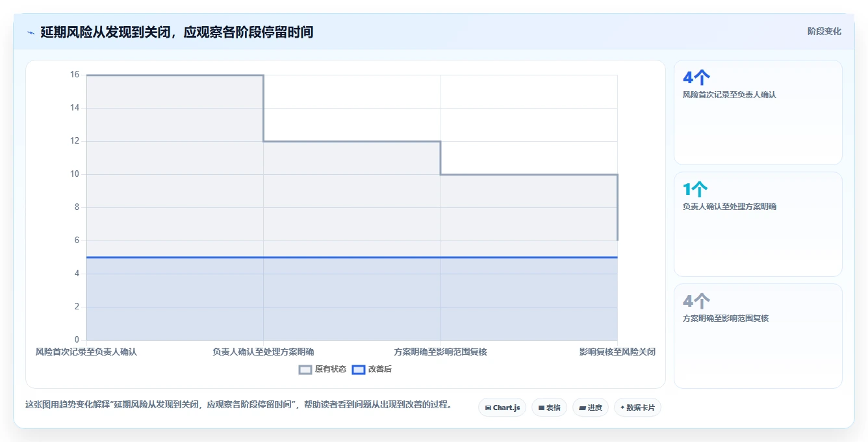The image size is (868, 442).
Task: Select the 进度 chip
Action: (590, 408)
